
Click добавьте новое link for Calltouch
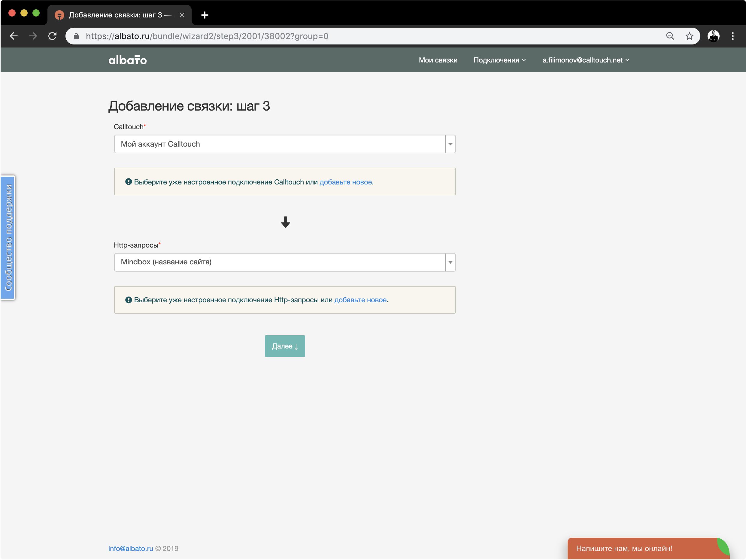[346, 182]
